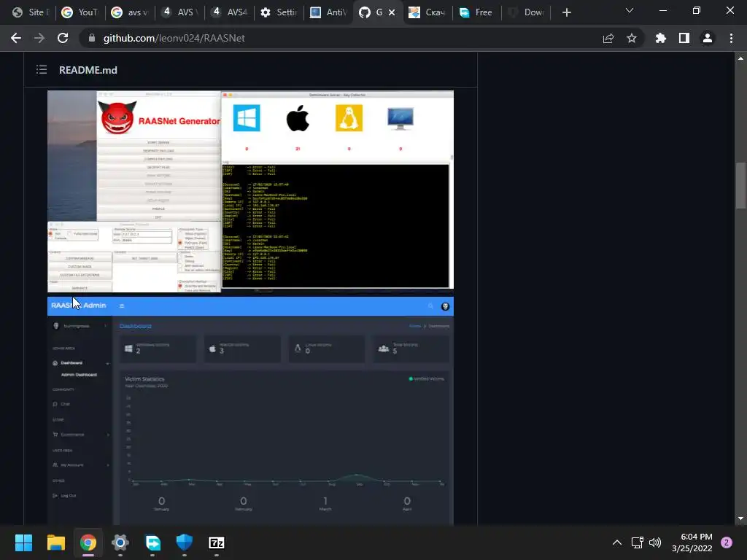Screen dimensions: 747x560
Task: Switch to the YouTube Google tab
Action: click(x=80, y=12)
